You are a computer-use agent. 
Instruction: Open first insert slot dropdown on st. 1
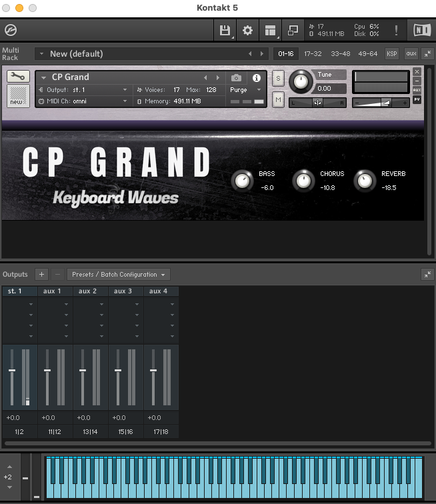(x=31, y=304)
